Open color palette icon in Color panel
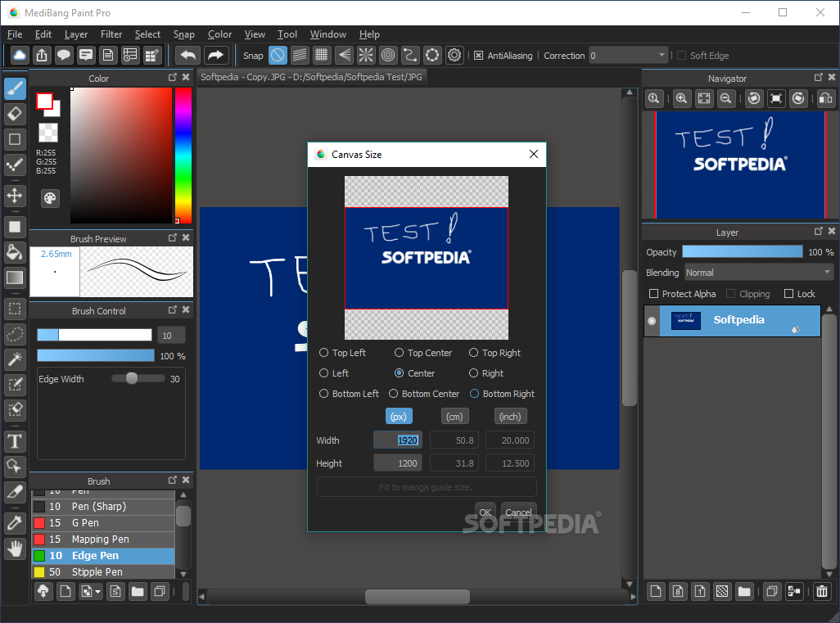Viewport: 840px width, 623px height. 50,199
